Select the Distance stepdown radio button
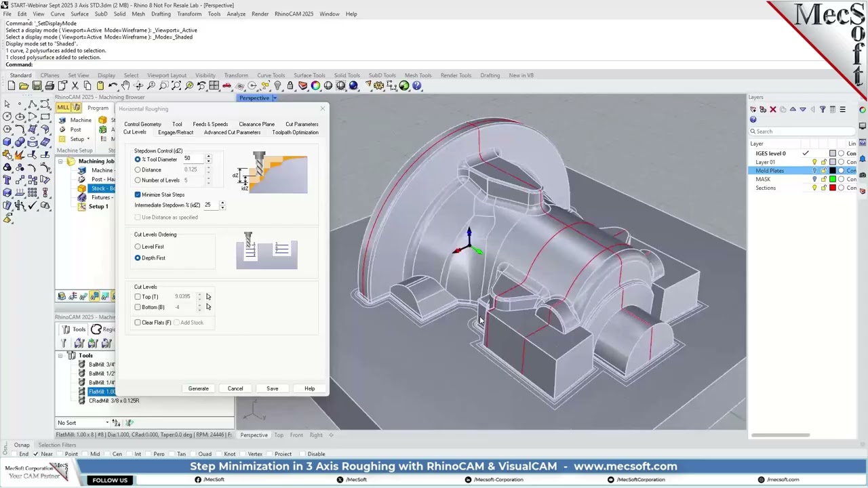 point(138,169)
